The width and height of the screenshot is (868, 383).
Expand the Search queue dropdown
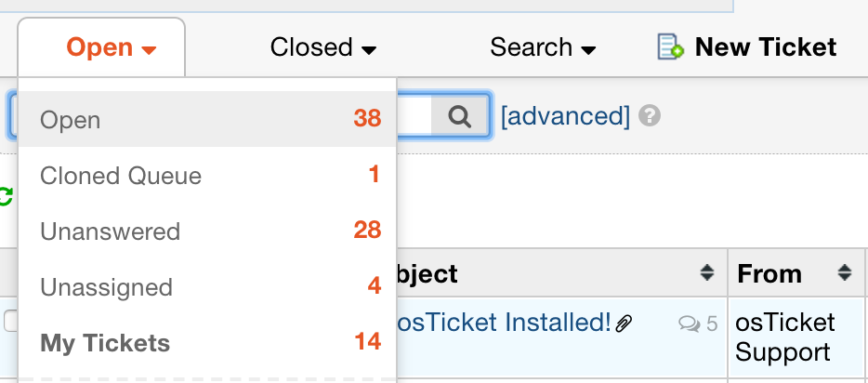click(x=543, y=47)
